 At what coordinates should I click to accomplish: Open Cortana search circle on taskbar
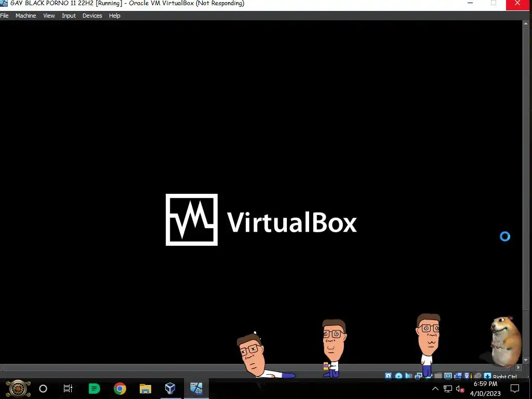(43, 389)
